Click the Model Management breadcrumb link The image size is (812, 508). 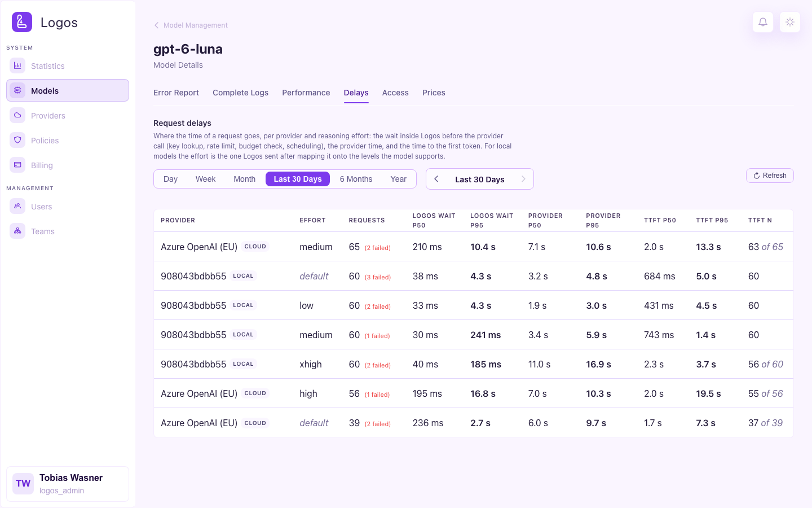[x=196, y=25]
